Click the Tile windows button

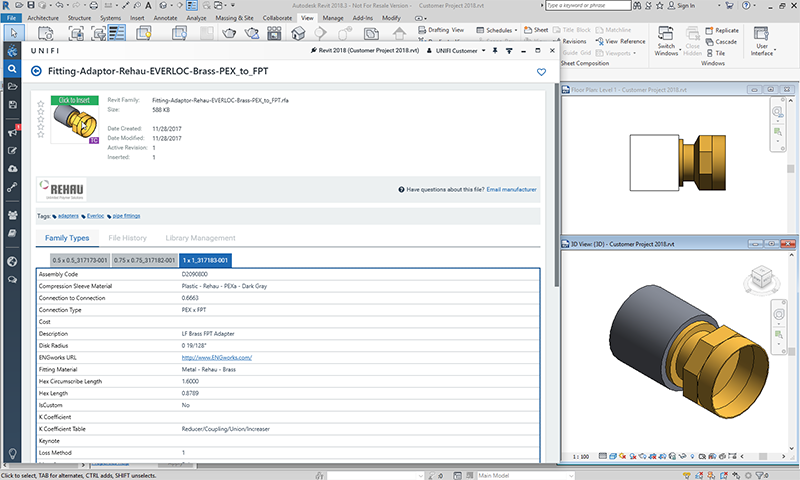(715, 53)
